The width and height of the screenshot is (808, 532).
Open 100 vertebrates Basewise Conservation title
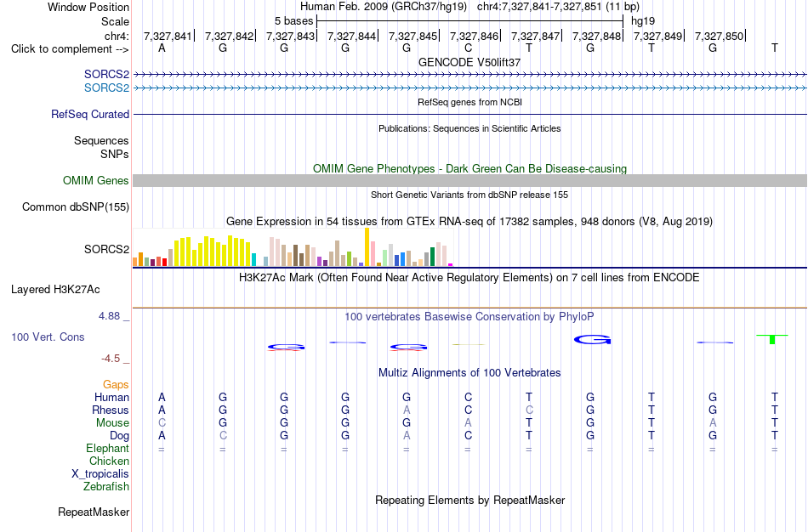pyautogui.click(x=469, y=316)
